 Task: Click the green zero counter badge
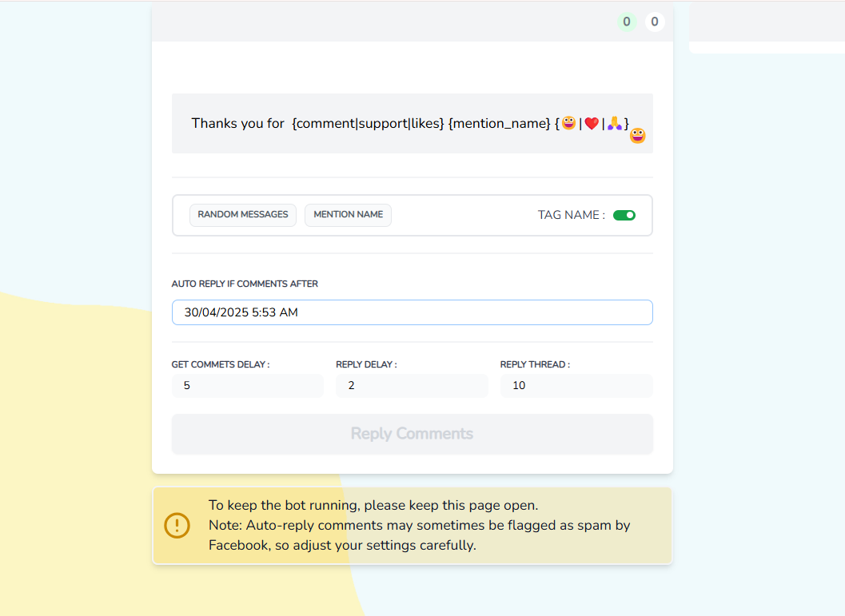[x=627, y=22]
